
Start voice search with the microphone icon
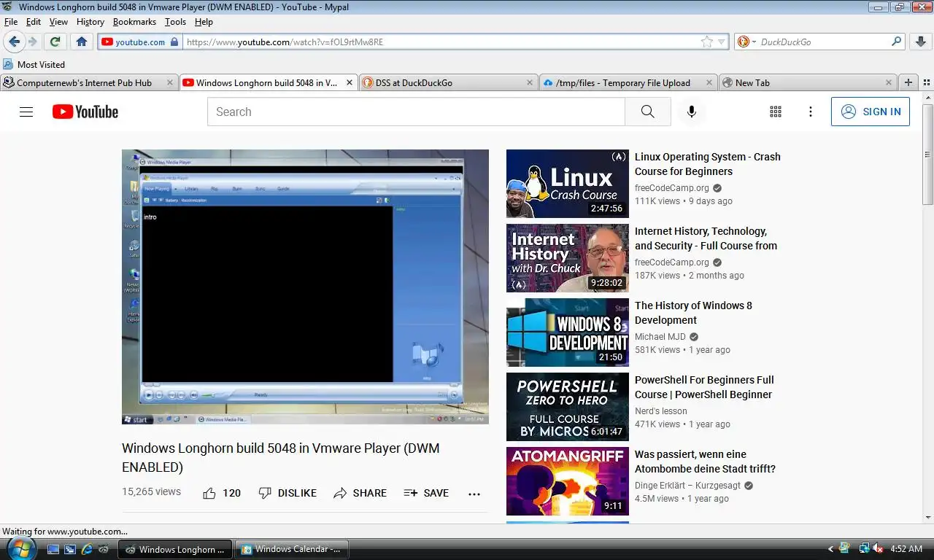coord(692,112)
